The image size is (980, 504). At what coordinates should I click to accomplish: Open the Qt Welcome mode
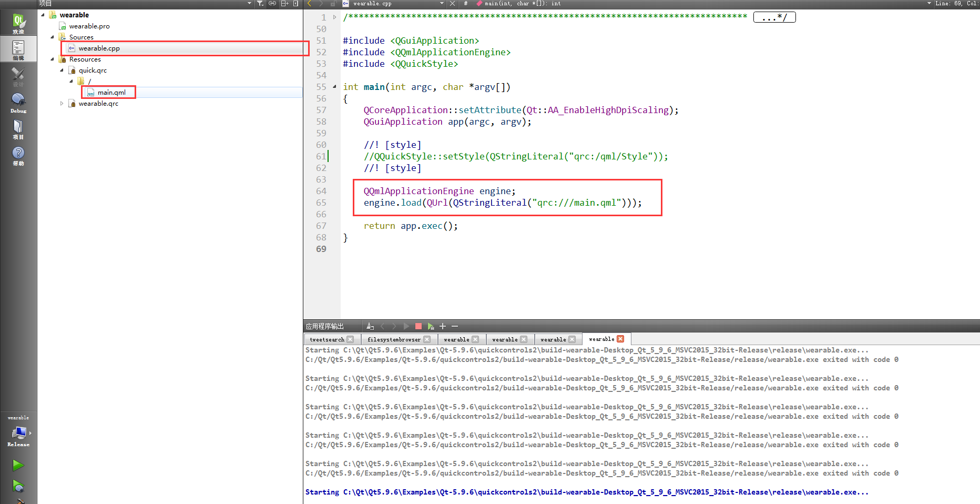click(18, 23)
